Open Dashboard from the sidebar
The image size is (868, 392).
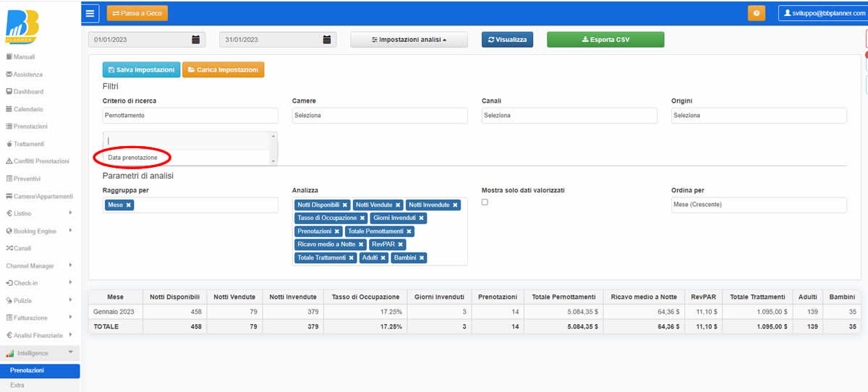pyautogui.click(x=28, y=92)
